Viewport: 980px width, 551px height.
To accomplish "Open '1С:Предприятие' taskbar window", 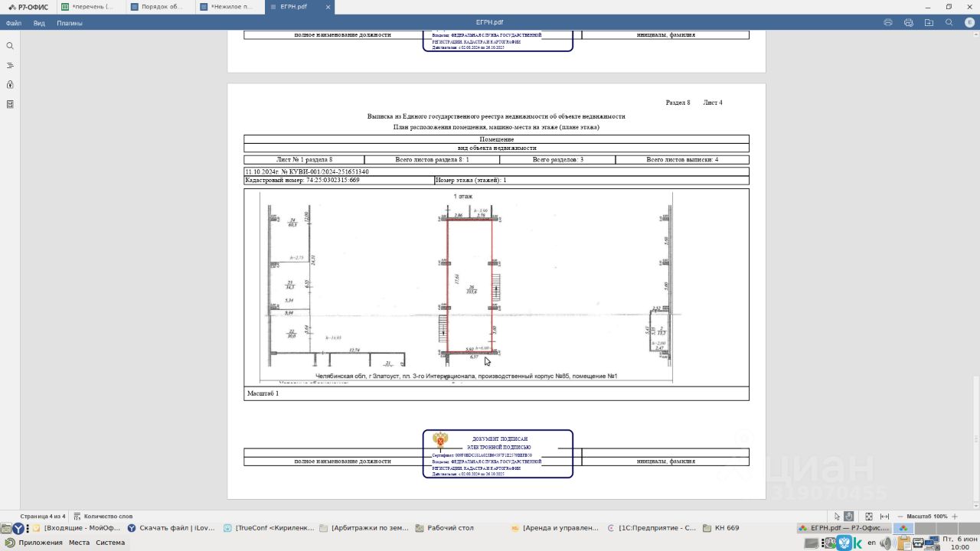I will [x=652, y=528].
